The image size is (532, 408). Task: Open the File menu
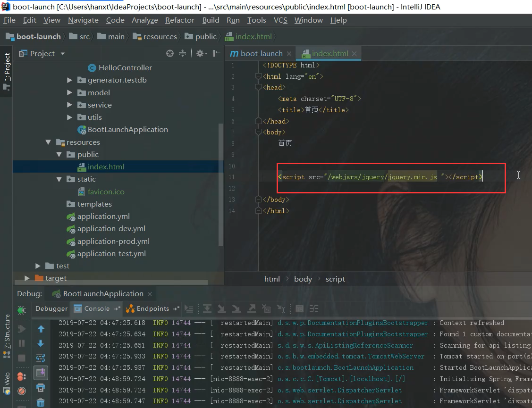point(9,20)
